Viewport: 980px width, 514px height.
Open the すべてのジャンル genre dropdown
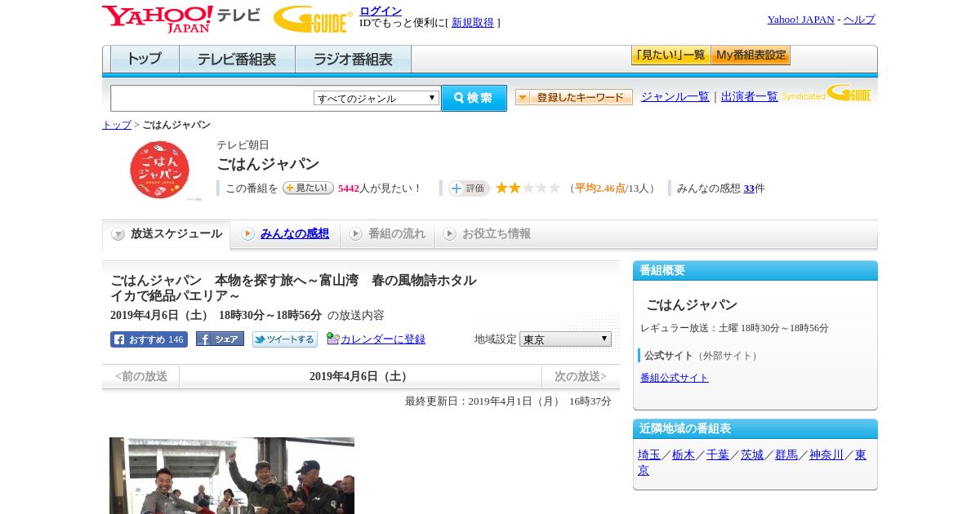[x=376, y=98]
